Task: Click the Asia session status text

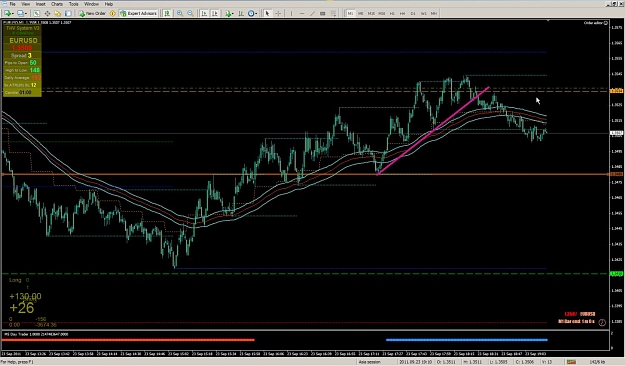Action: (x=369, y=362)
